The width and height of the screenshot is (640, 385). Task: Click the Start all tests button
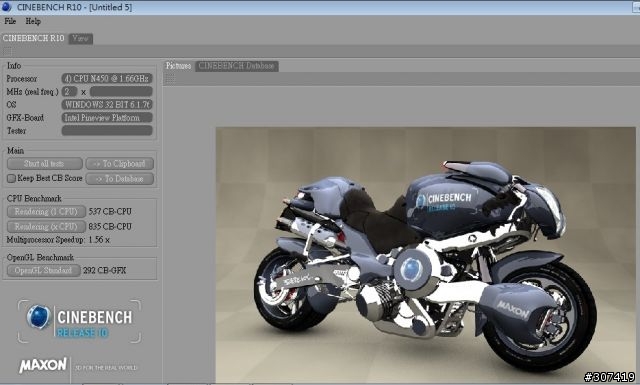[x=44, y=164]
